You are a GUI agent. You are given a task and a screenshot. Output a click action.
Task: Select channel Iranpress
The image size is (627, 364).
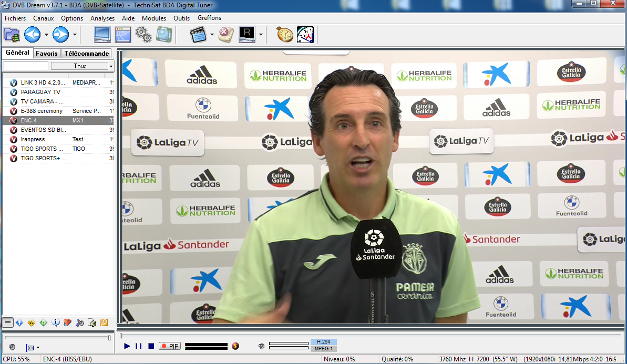tap(58, 139)
